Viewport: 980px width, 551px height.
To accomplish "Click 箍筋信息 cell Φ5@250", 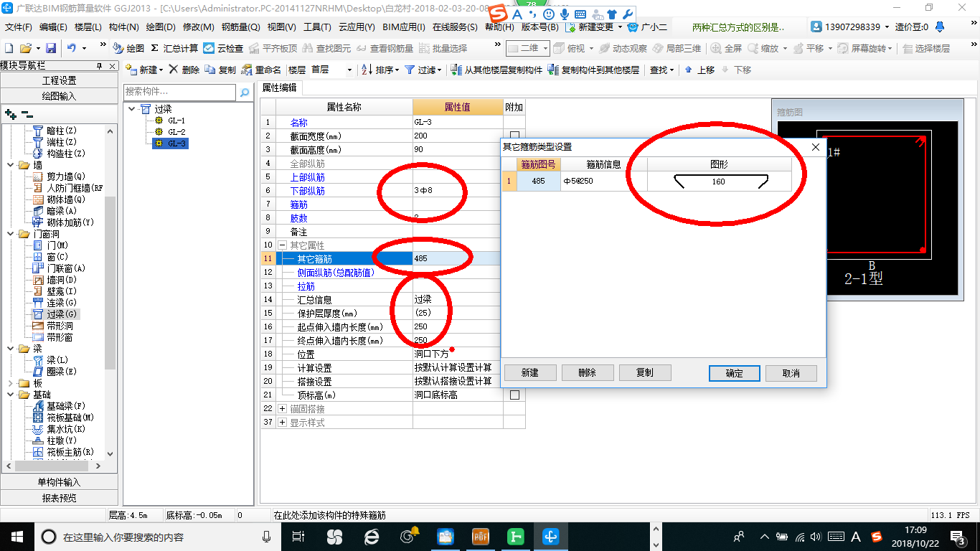I will 604,182.
